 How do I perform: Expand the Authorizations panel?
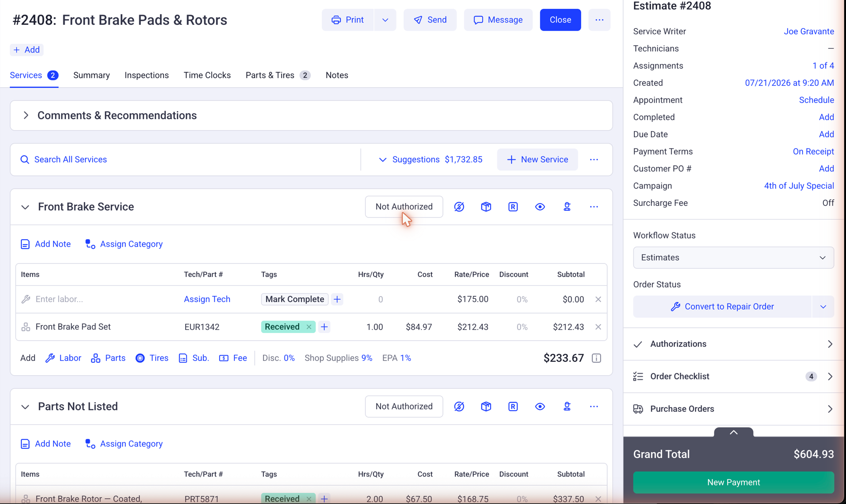point(733,344)
